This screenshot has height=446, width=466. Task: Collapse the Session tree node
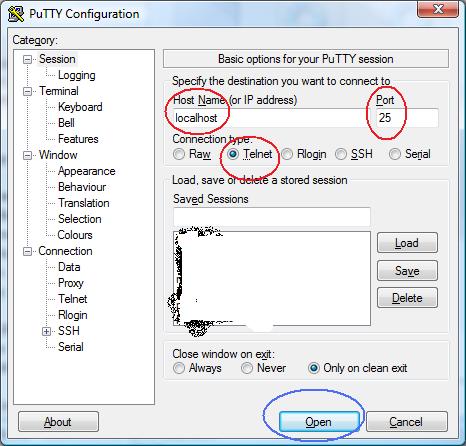27,59
